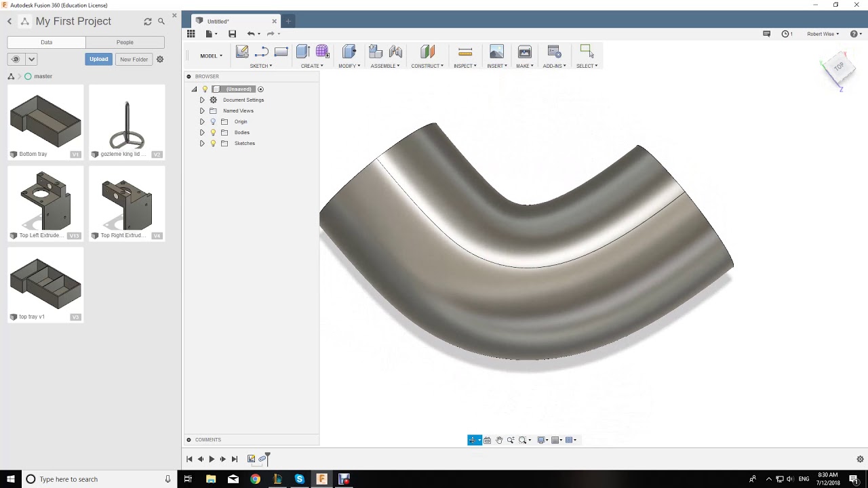The image size is (868, 488).
Task: Click the Scripts and Add-Ins icon
Action: [554, 52]
